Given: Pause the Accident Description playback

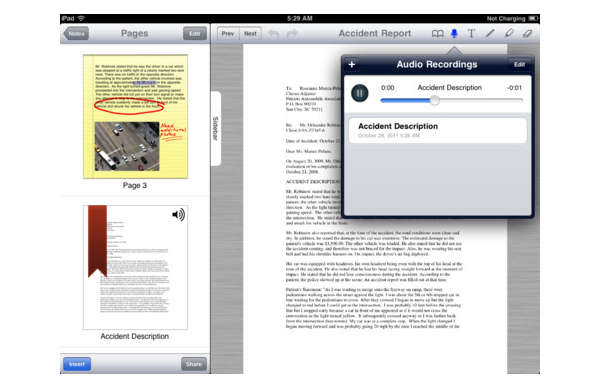Looking at the screenshot, I should click(x=360, y=93).
